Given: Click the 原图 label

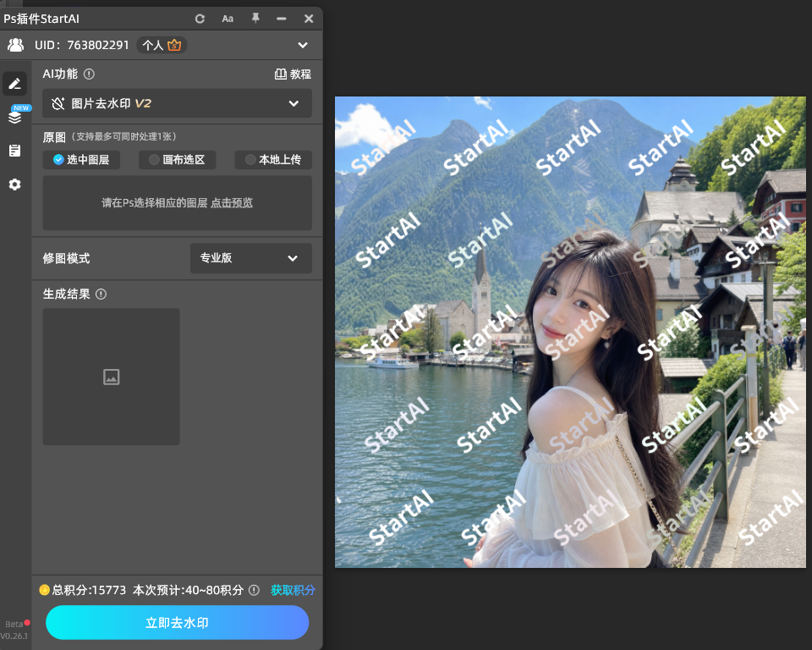Looking at the screenshot, I should (x=54, y=137).
